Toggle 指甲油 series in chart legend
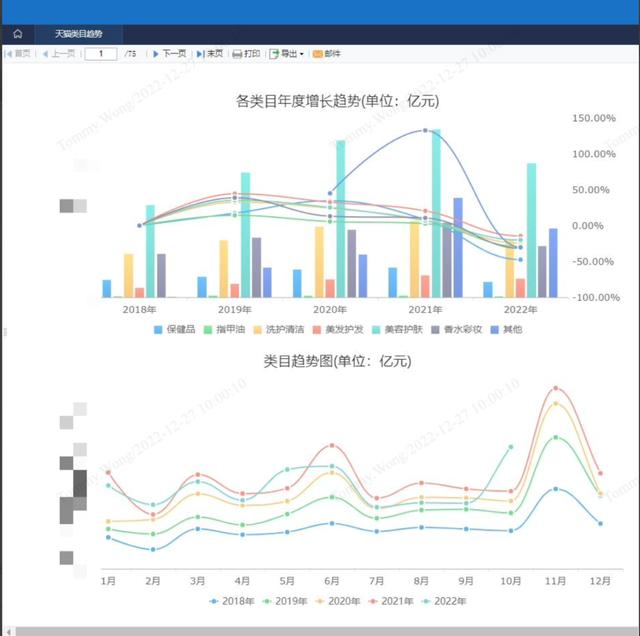 click(x=224, y=329)
